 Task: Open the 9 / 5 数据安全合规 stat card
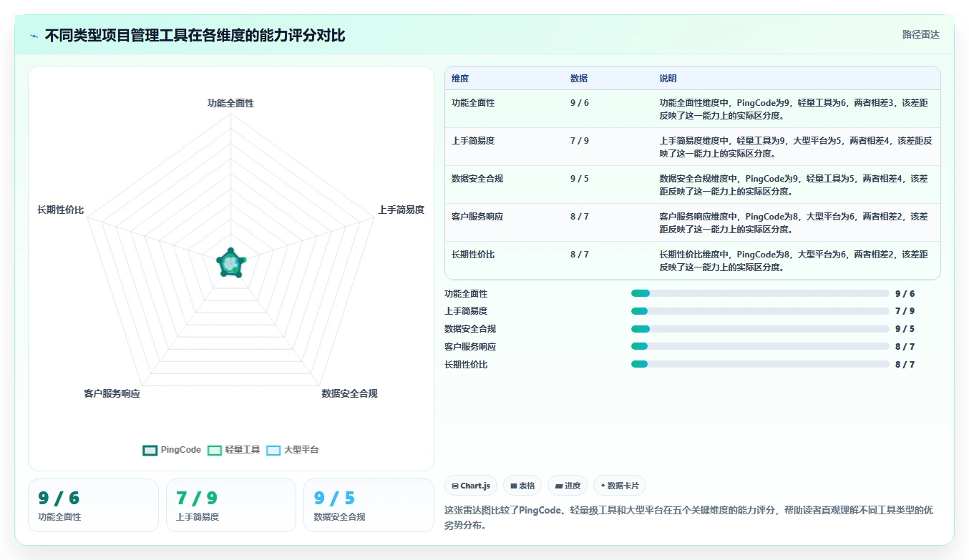(x=369, y=505)
